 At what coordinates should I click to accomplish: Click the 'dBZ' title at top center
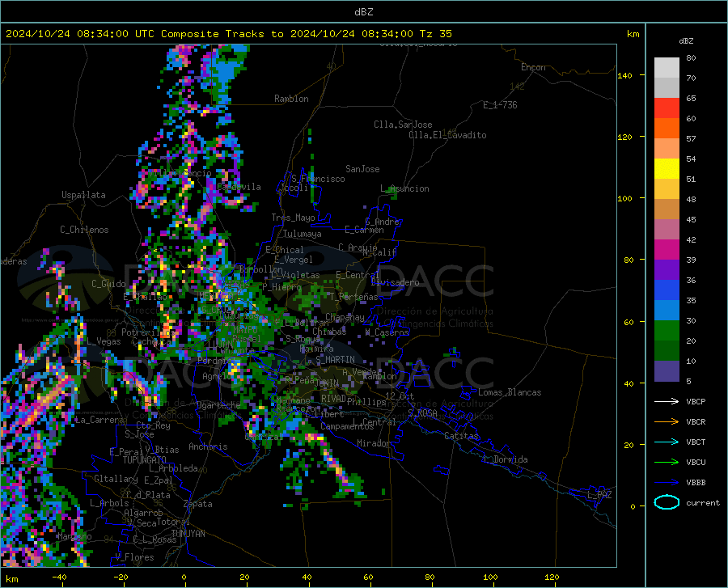(x=363, y=12)
